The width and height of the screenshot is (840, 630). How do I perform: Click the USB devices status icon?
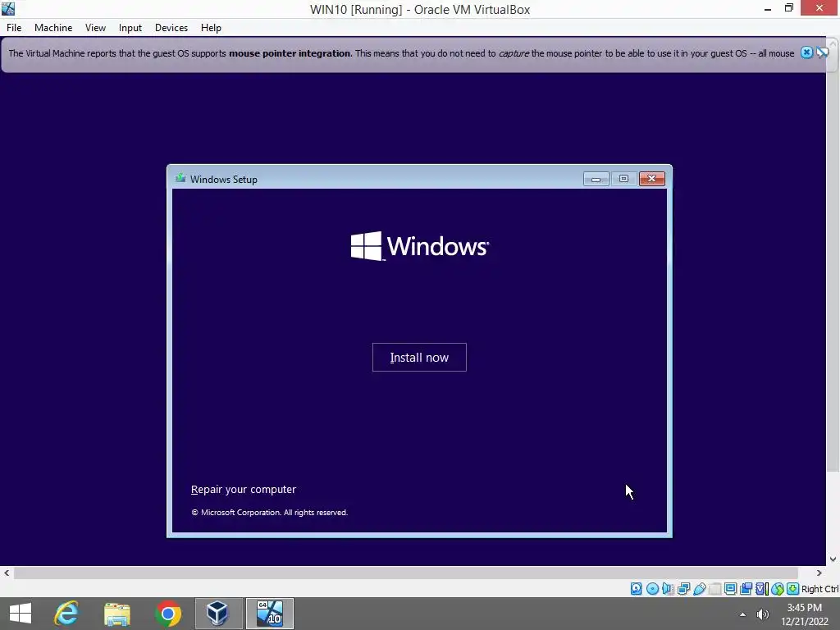(700, 589)
